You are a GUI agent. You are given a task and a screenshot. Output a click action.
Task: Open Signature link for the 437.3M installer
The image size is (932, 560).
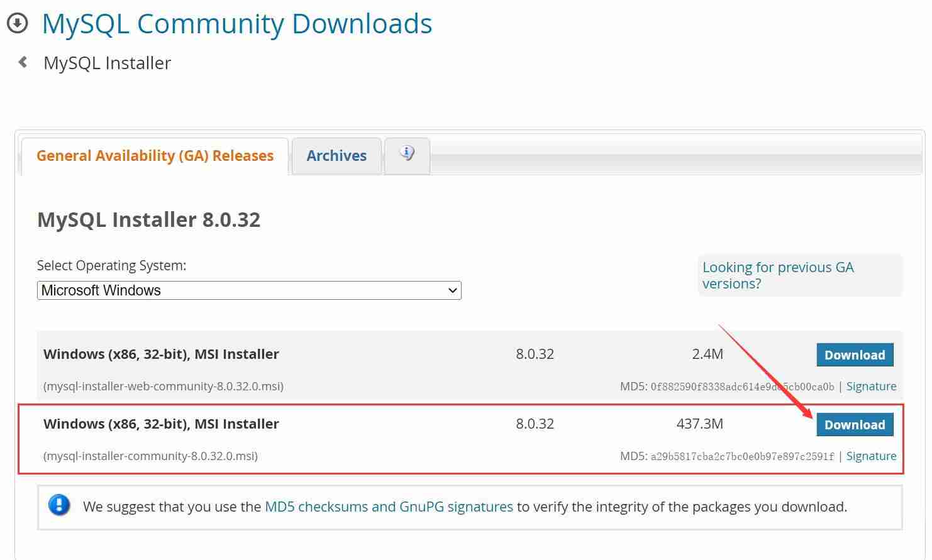tap(871, 456)
